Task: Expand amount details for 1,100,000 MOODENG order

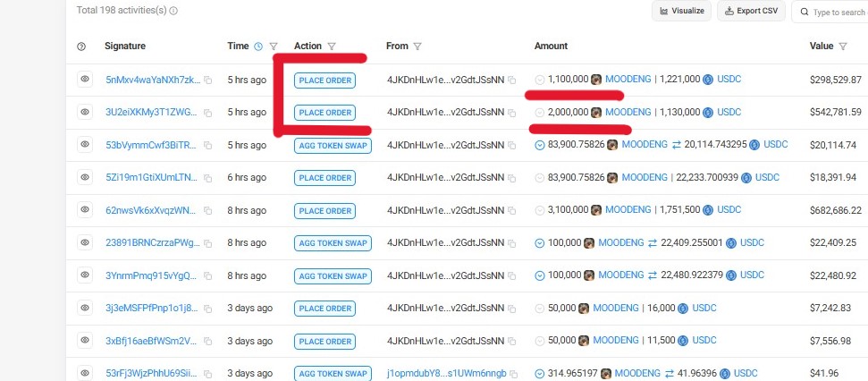Action: pyautogui.click(x=540, y=80)
